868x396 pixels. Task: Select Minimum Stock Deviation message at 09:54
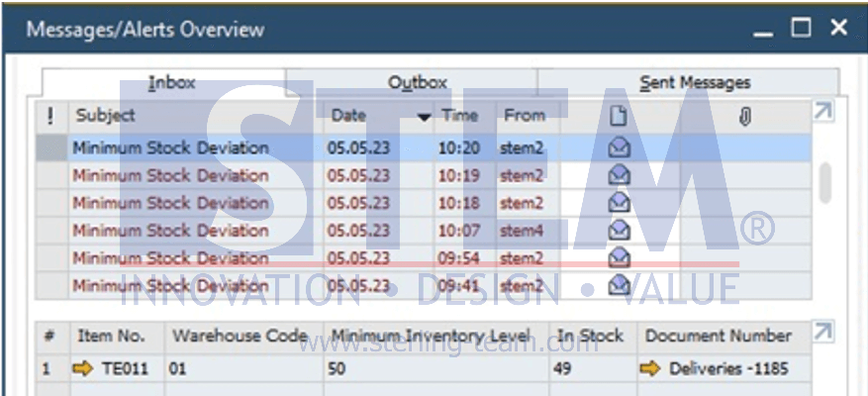(x=424, y=257)
